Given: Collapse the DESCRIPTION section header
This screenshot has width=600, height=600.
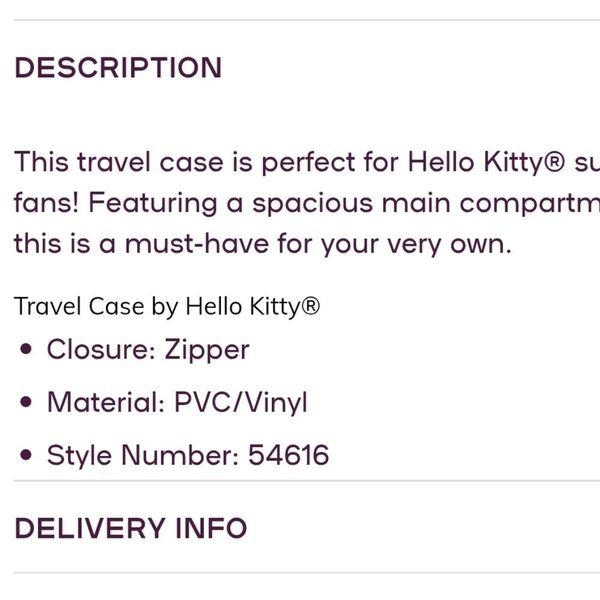Looking at the screenshot, I should (x=118, y=68).
